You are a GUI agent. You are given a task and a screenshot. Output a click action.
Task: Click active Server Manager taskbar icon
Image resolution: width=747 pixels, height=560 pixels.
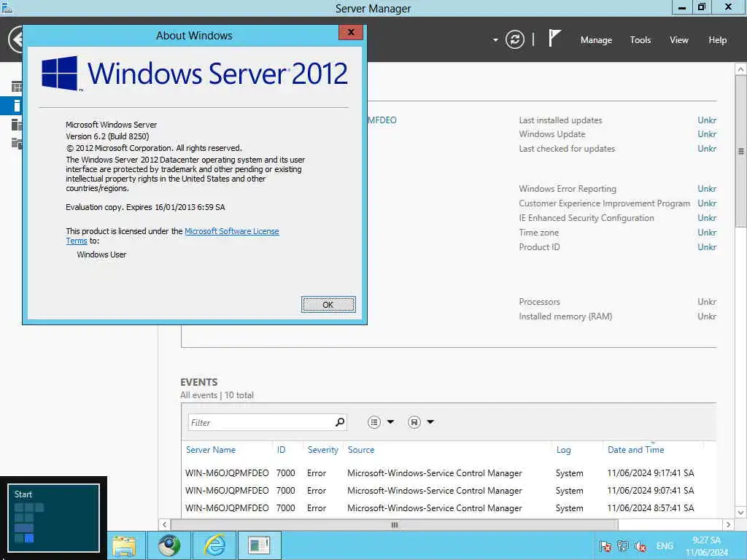coord(260,545)
